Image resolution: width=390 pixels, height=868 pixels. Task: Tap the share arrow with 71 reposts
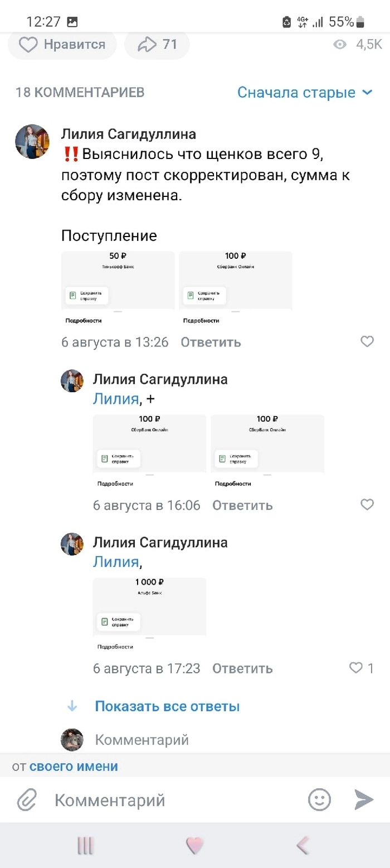pyautogui.click(x=157, y=45)
